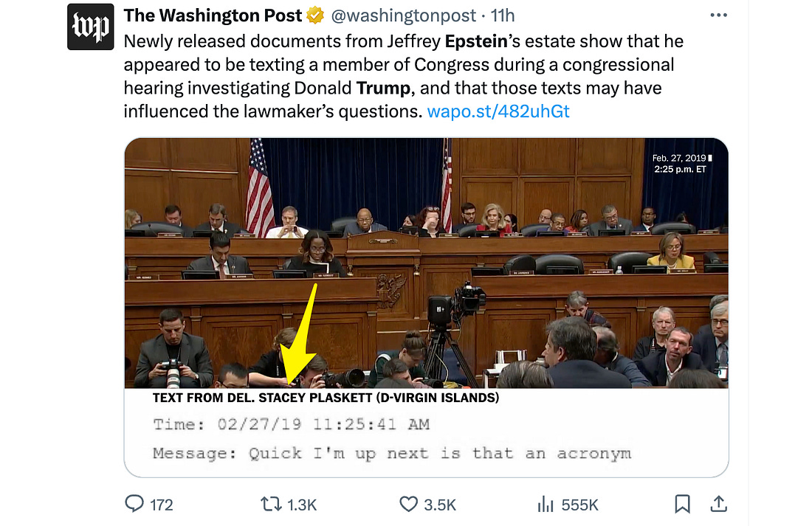The height and width of the screenshot is (526, 812).
Task: Click the "Quick I'm up next" message caption
Action: tap(391, 453)
